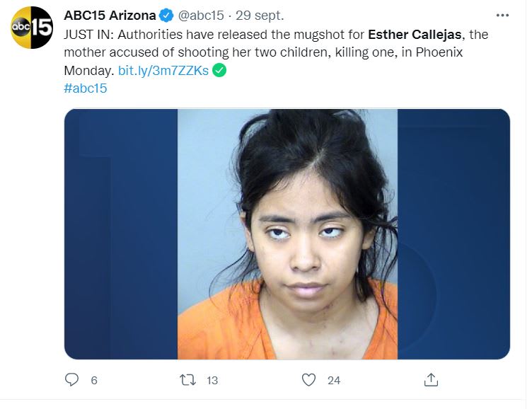Open the mugshot image attachment
Image resolution: width=532 pixels, height=409 pixels.
click(x=287, y=234)
